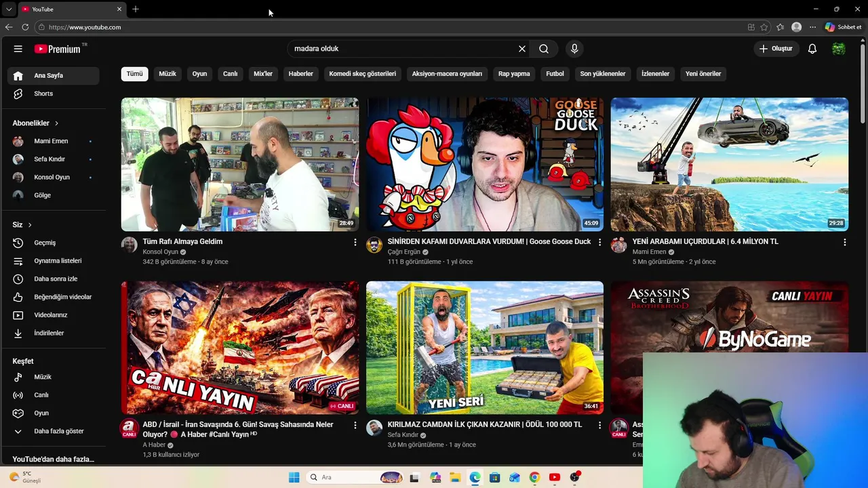Open Sohbet et Copilot button
This screenshot has height=488, width=868.
tap(844, 27)
